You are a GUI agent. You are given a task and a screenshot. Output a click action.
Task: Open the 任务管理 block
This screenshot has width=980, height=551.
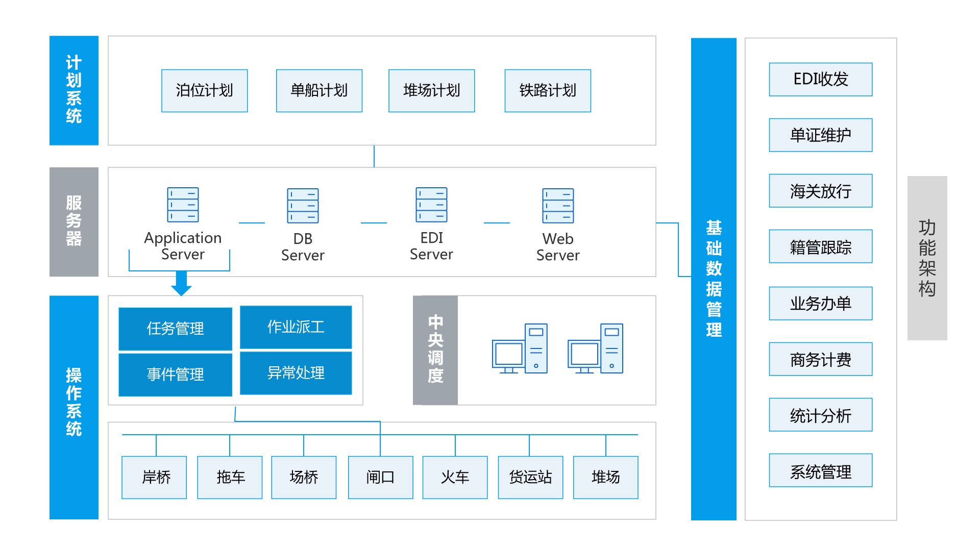pos(175,329)
